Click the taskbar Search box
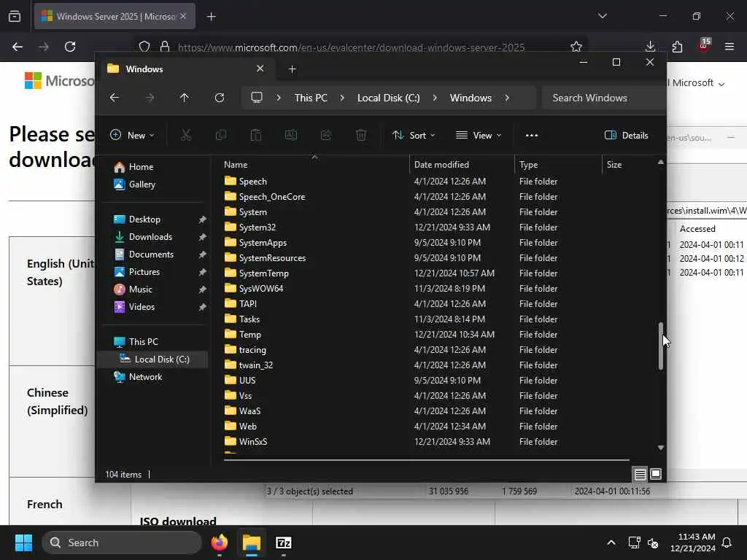 pyautogui.click(x=122, y=542)
